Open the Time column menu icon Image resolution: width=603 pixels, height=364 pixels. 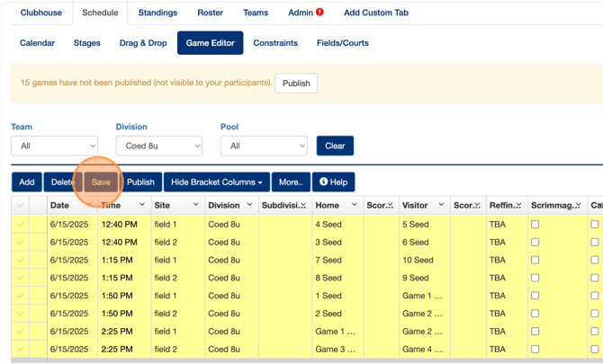(141, 205)
